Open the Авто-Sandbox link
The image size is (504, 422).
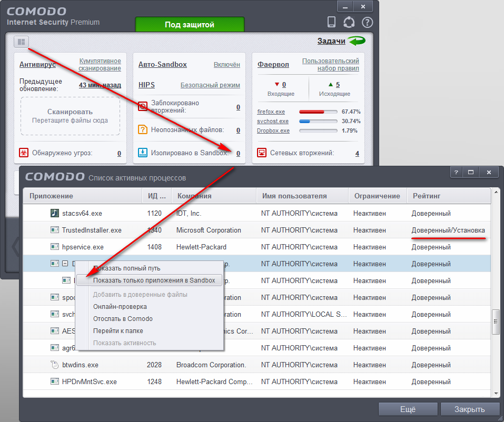point(163,64)
